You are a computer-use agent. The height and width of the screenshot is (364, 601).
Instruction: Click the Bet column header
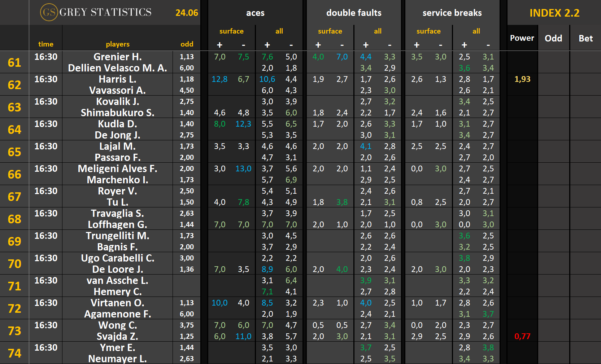pyautogui.click(x=585, y=38)
